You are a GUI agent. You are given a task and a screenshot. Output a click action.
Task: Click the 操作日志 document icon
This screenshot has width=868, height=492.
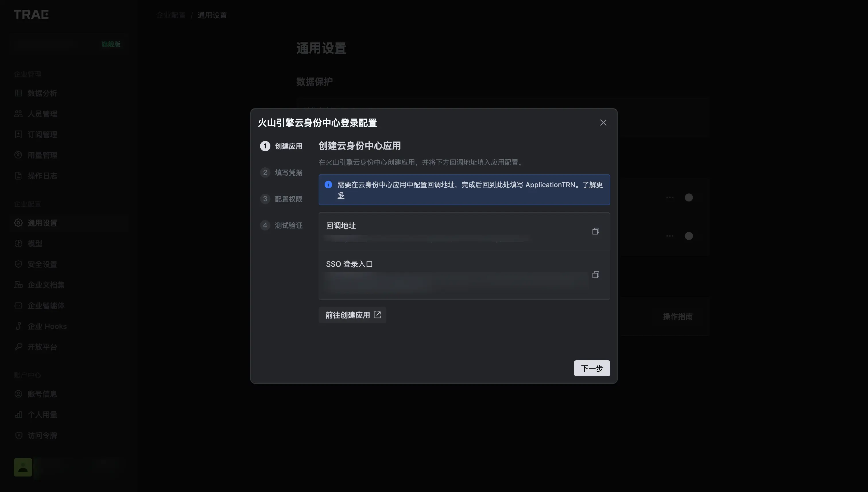coord(18,176)
